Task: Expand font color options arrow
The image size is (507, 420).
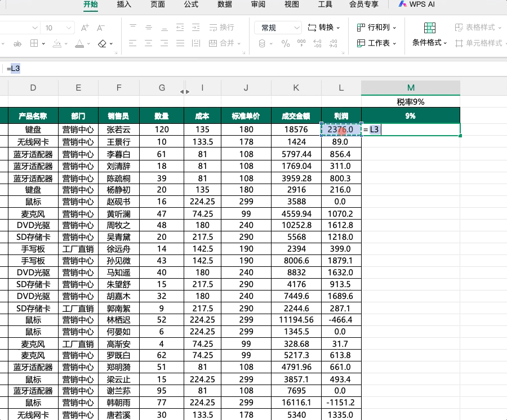Action: coord(88,43)
